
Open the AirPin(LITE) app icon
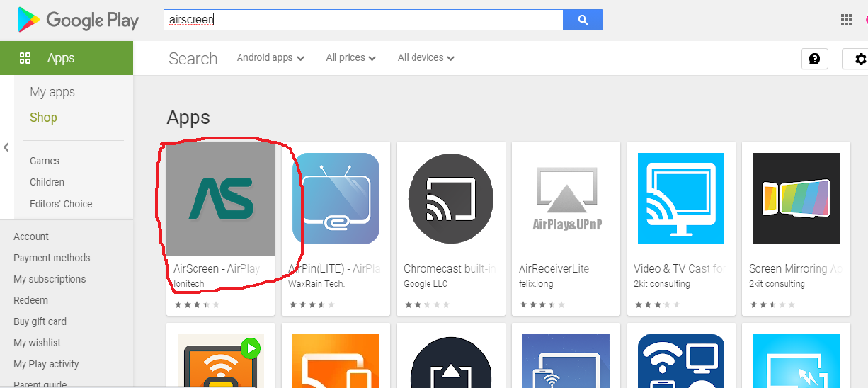336,198
